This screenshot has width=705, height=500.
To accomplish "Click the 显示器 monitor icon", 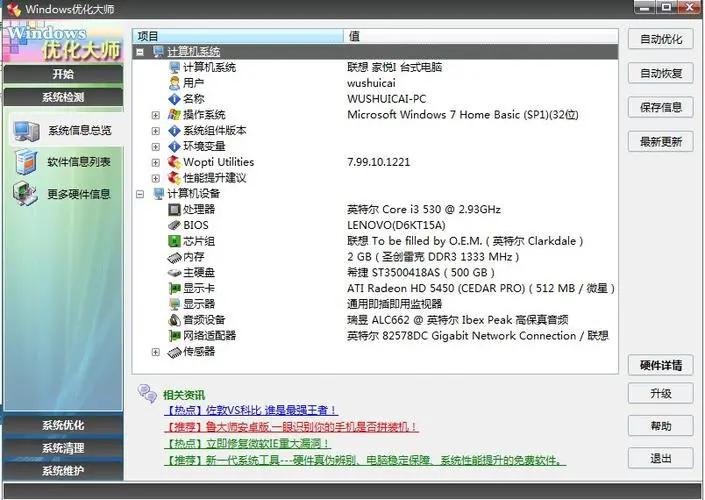I will pos(174,304).
